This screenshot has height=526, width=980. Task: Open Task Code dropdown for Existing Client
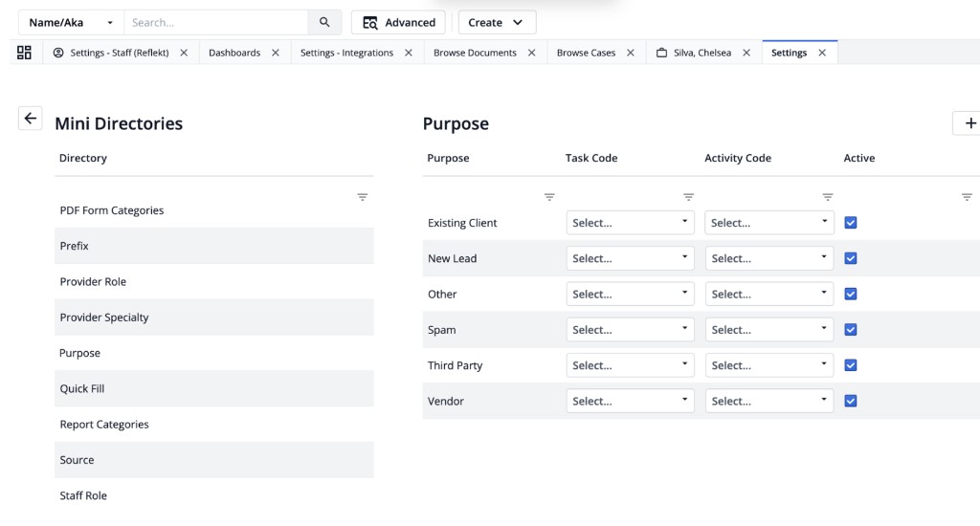[x=630, y=223]
